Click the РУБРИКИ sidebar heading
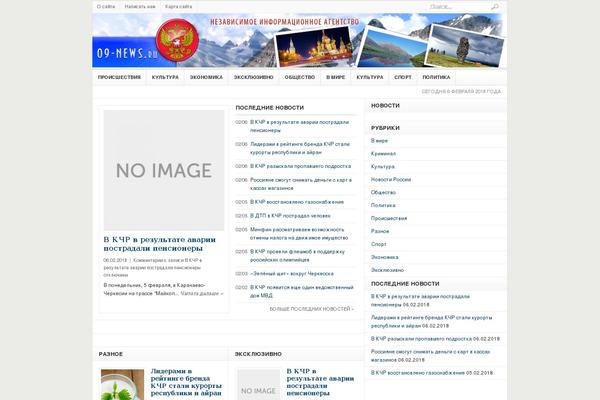Image resolution: width=600 pixels, height=400 pixels. (385, 128)
